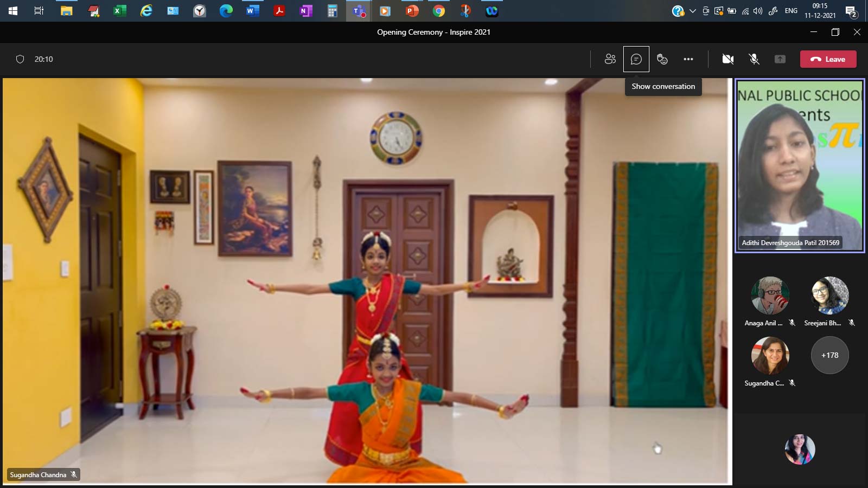Turn on the camera

(x=727, y=59)
